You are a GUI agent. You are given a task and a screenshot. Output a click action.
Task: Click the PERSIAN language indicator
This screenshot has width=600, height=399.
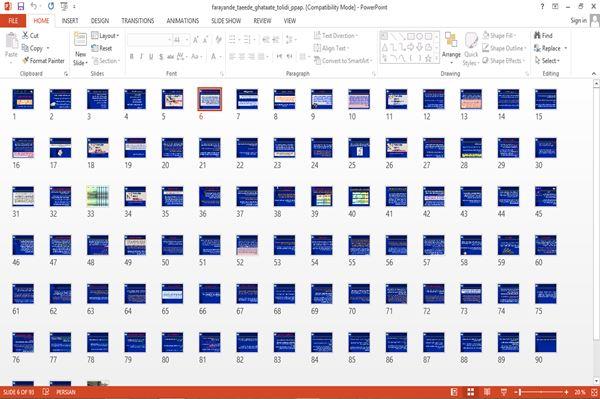pos(66,392)
